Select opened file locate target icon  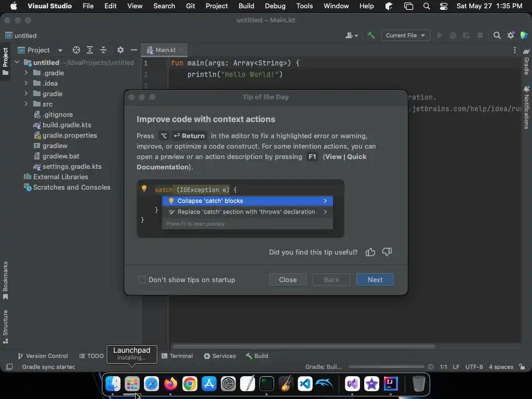[76, 50]
